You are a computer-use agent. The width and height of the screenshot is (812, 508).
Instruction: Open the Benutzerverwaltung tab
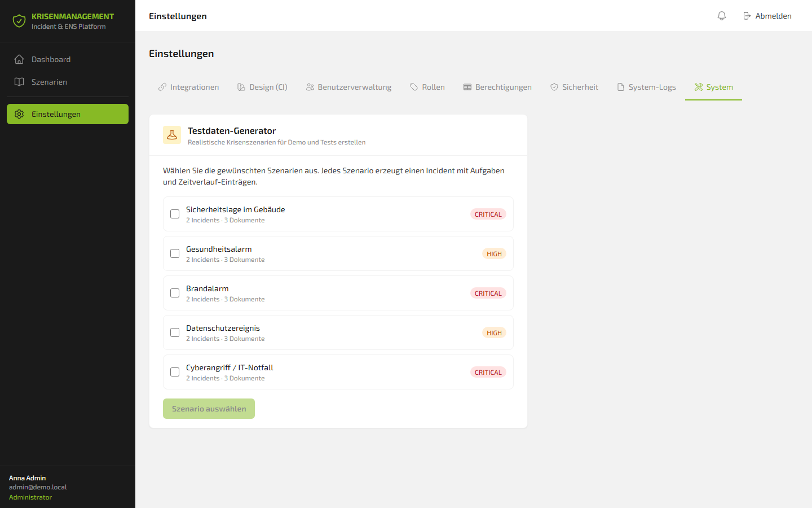348,87
